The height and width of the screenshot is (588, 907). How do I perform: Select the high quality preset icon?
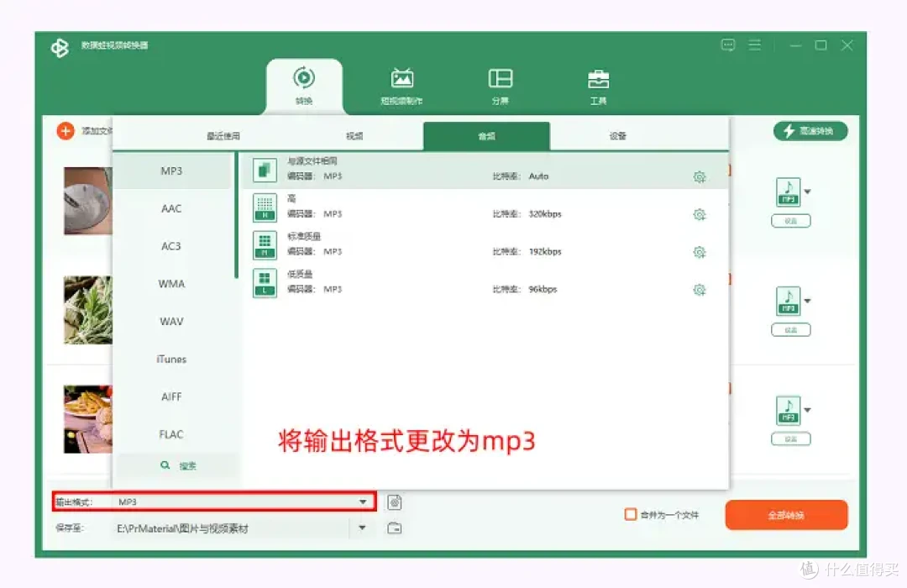click(265, 207)
